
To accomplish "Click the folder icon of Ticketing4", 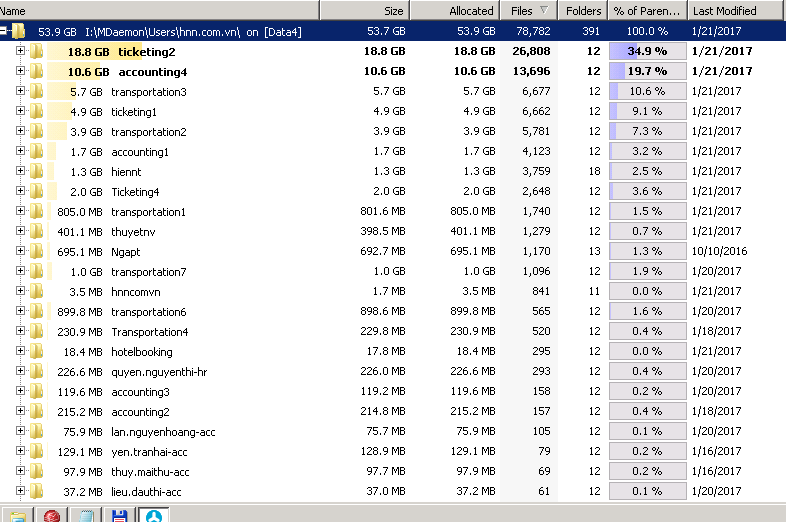I will click(37, 192).
